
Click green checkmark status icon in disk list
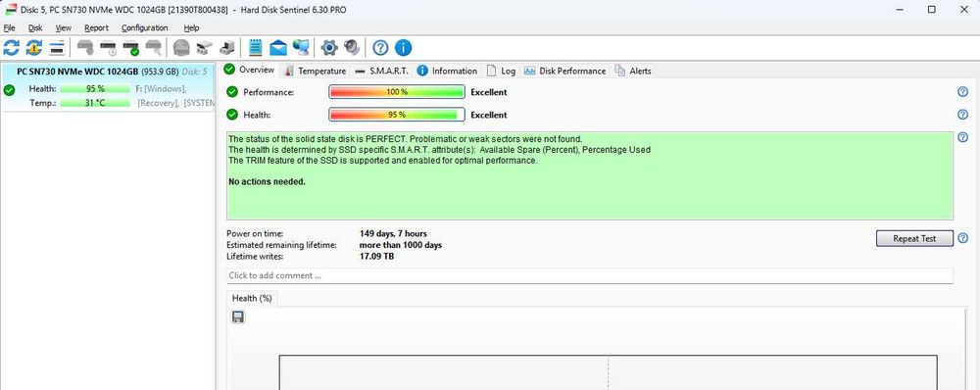pos(9,90)
